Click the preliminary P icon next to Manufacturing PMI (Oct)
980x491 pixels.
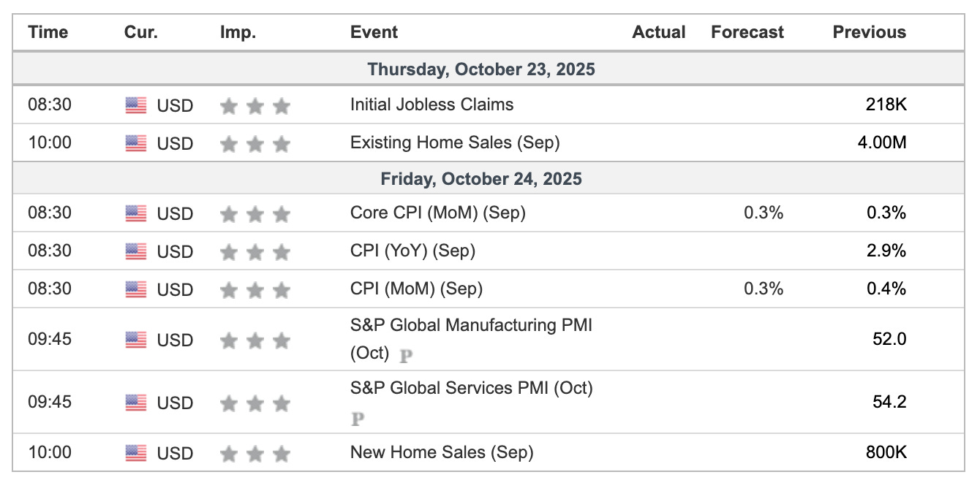[406, 357]
